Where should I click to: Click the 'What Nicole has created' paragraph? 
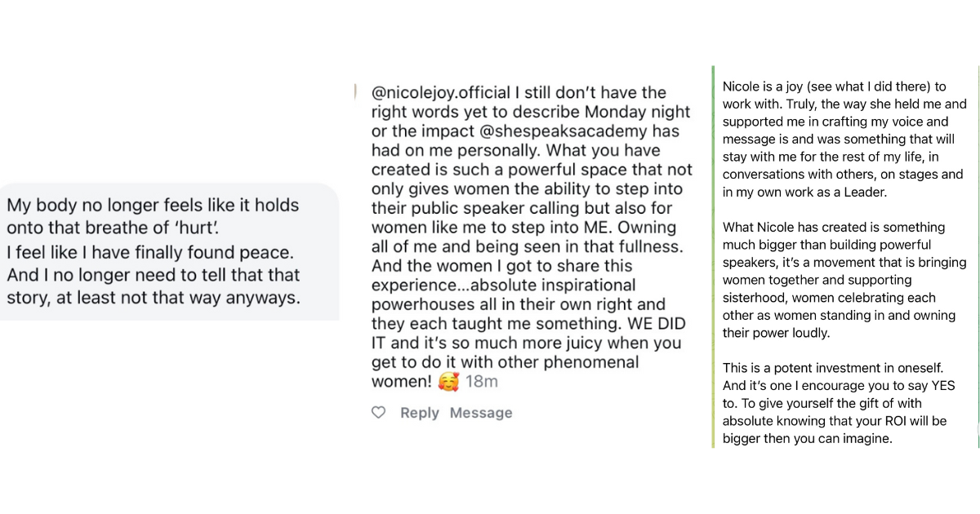[844, 280]
